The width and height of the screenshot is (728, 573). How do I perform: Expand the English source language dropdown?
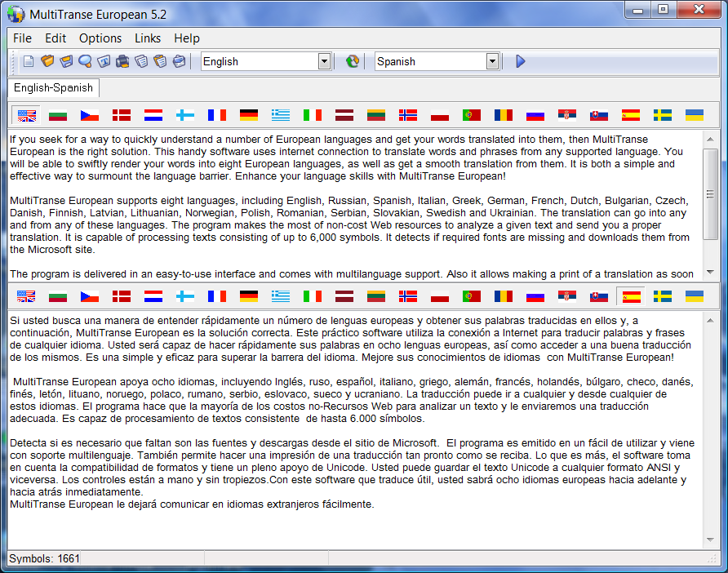324,61
